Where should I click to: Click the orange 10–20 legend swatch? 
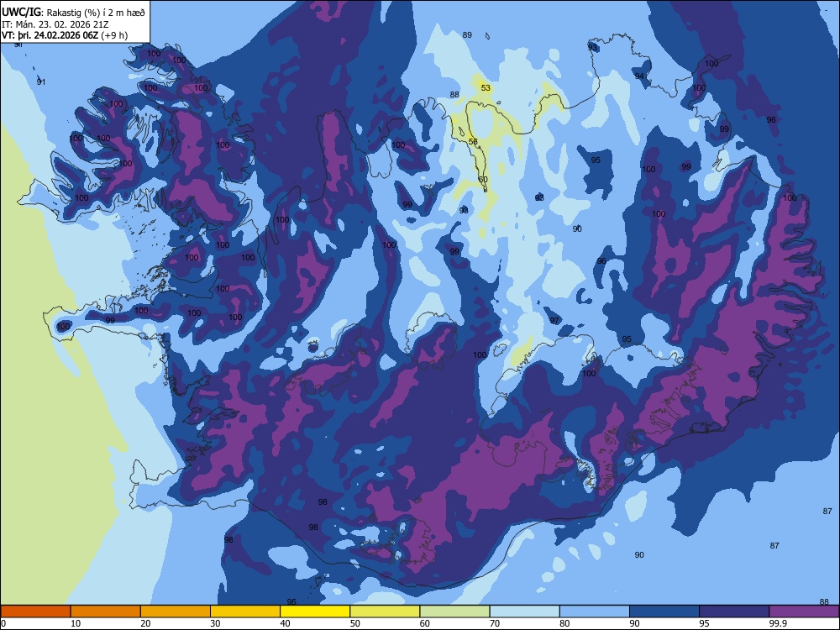click(106, 612)
